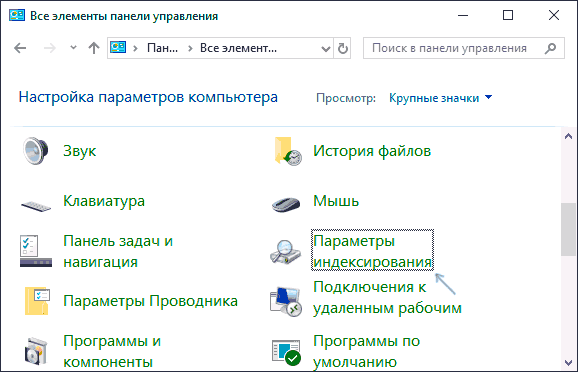Click the Поиск в панели управления field
This screenshot has width=578, height=372.
(464, 48)
